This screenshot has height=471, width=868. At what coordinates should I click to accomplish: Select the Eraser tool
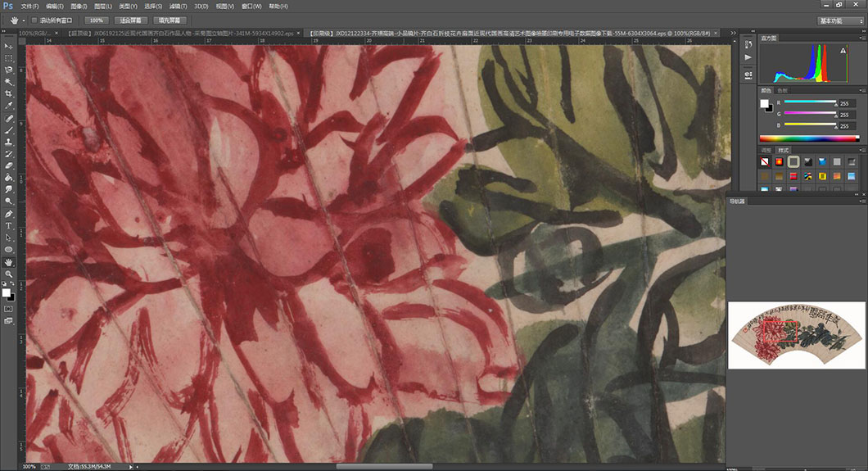8,165
